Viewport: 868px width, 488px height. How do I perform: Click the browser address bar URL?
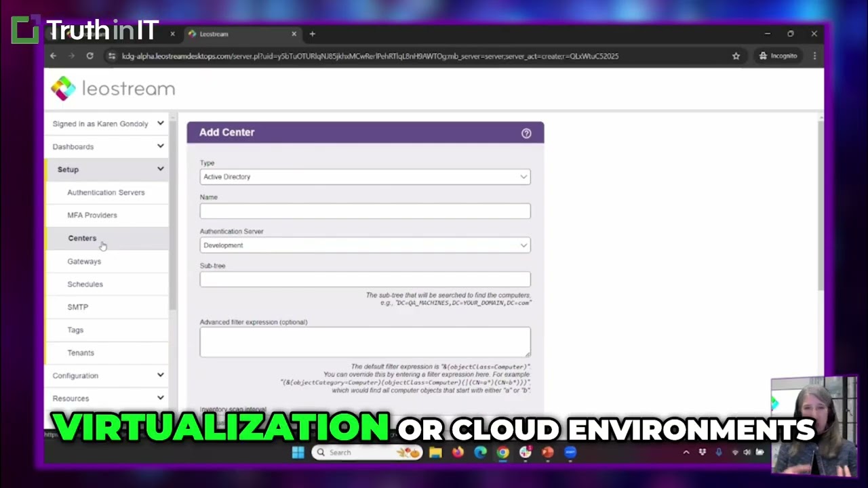tap(370, 56)
